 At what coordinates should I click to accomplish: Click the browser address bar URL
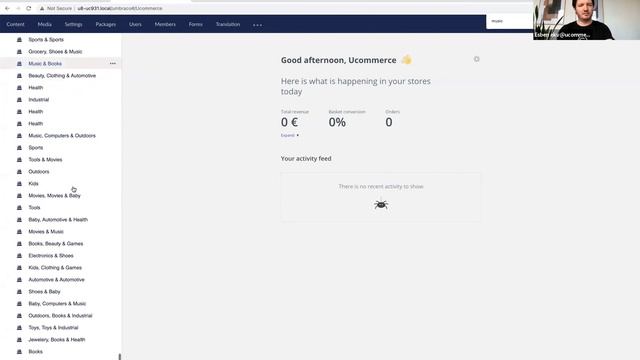coord(120,8)
